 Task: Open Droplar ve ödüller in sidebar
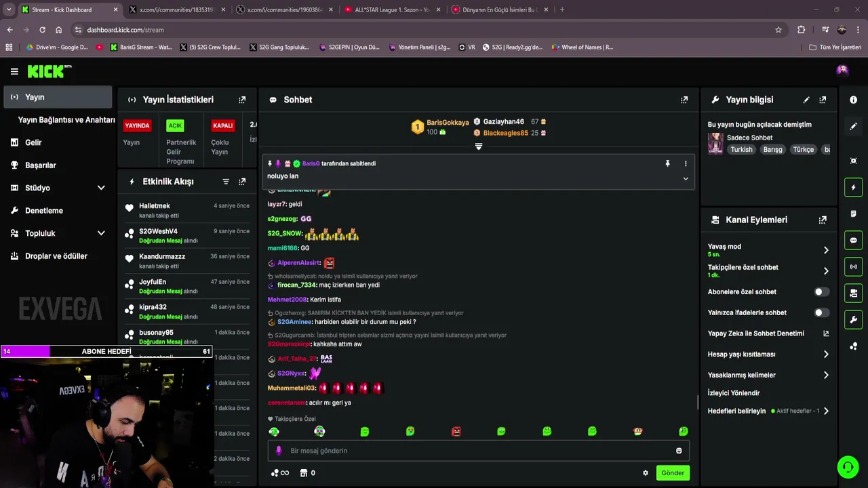58,256
